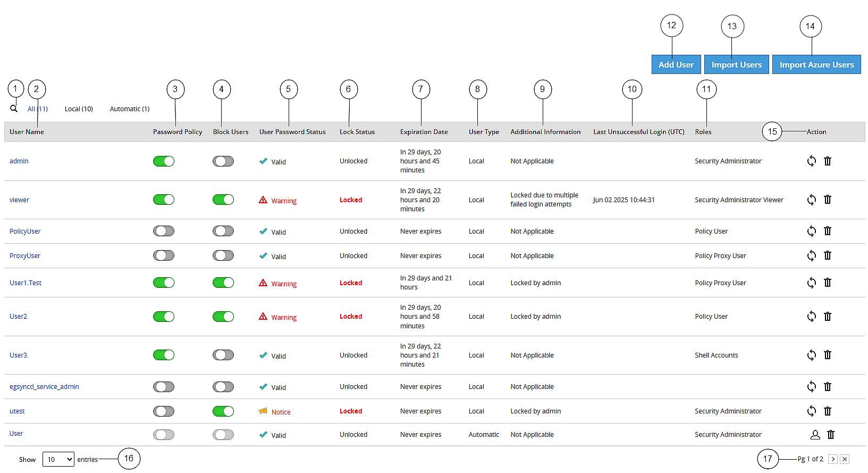Open the PolicyUser link
This screenshot has width=868, height=473.
pyautogui.click(x=25, y=231)
